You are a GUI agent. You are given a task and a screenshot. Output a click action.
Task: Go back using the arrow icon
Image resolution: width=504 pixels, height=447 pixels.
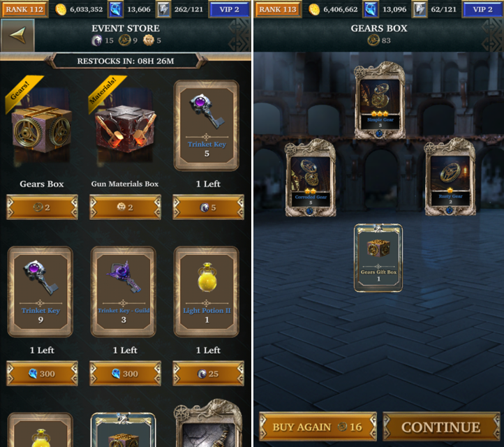17,35
